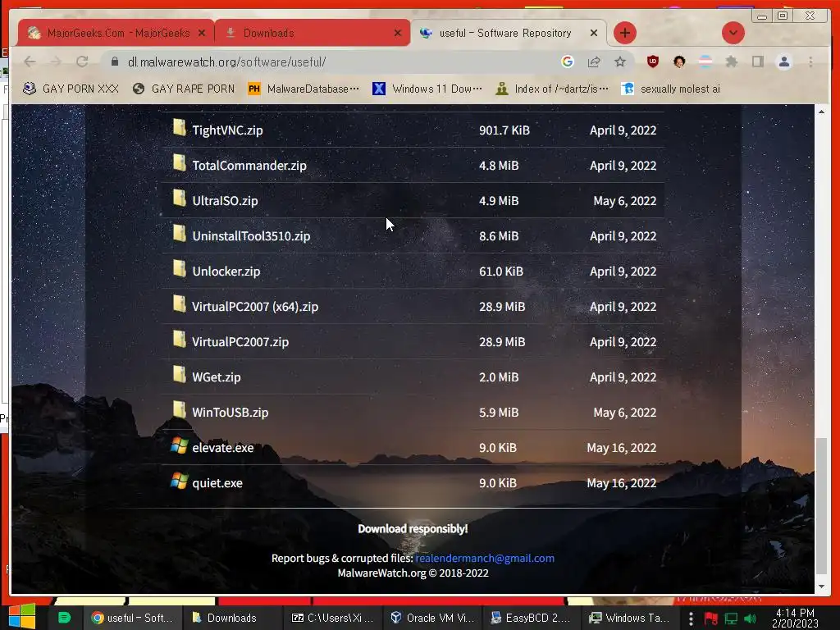This screenshot has height=630, width=840.
Task: Click the 901.7 KiB size cell
Action: 504,130
